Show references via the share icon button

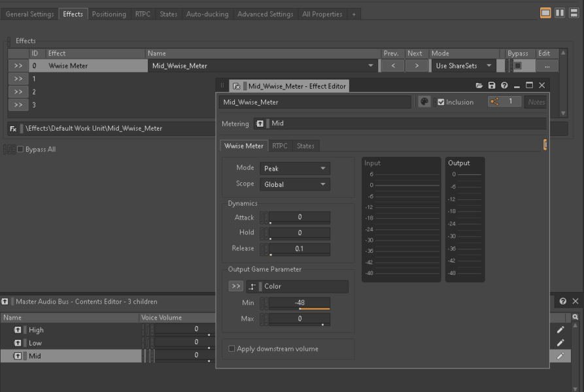(504, 101)
